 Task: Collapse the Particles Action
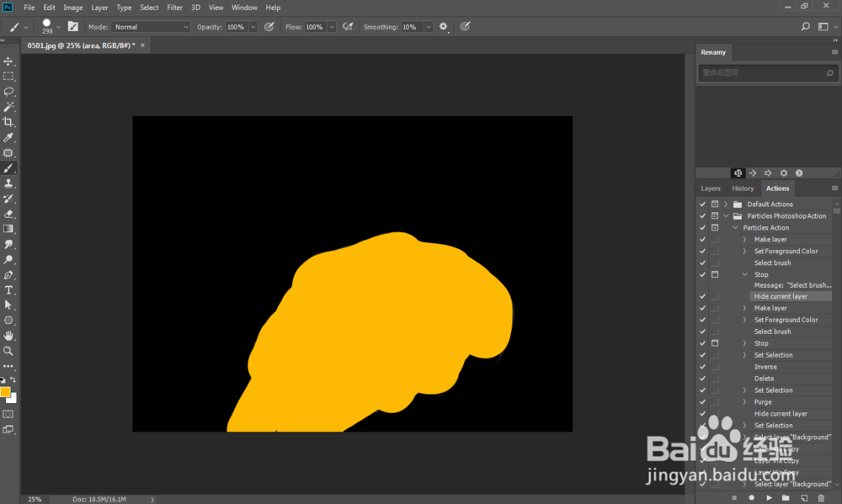(x=736, y=227)
